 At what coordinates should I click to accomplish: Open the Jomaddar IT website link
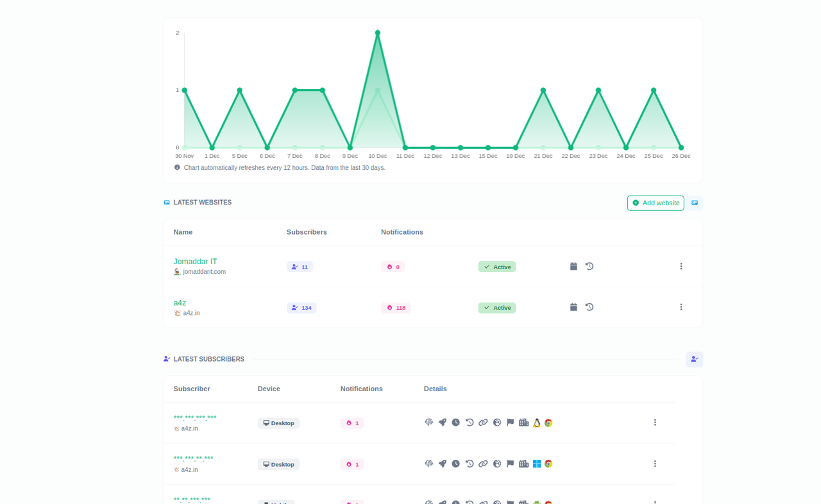tap(195, 262)
